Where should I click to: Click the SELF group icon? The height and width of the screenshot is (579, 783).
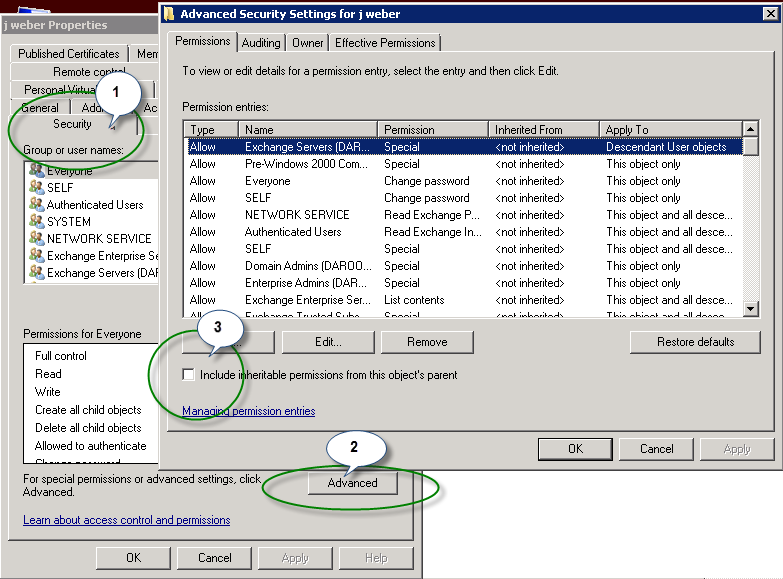coord(36,187)
